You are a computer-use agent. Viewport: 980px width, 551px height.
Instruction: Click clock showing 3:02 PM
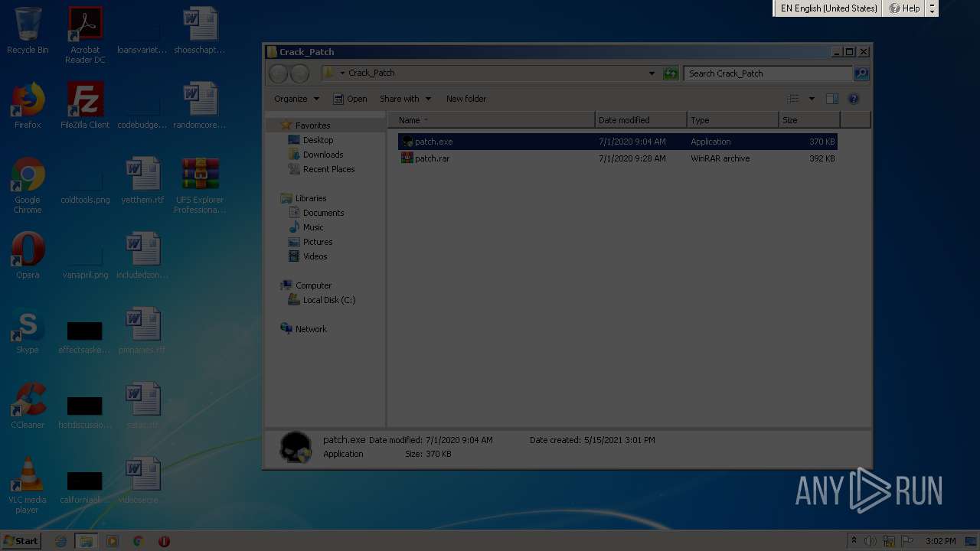pos(940,541)
